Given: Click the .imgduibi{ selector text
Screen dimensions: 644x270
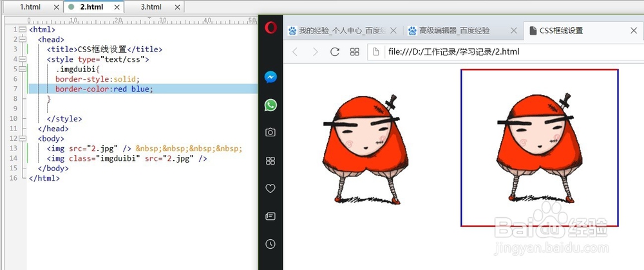Looking at the screenshot, I should tap(78, 69).
